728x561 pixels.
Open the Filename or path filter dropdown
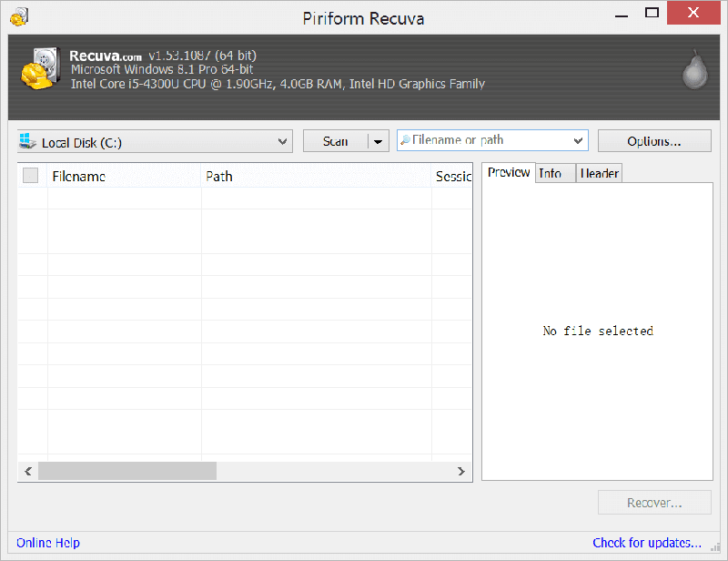coord(578,141)
